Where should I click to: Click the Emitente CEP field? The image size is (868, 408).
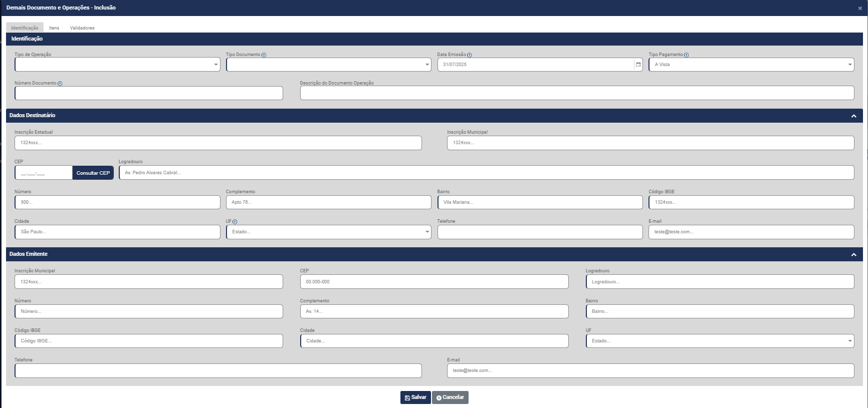tap(435, 282)
